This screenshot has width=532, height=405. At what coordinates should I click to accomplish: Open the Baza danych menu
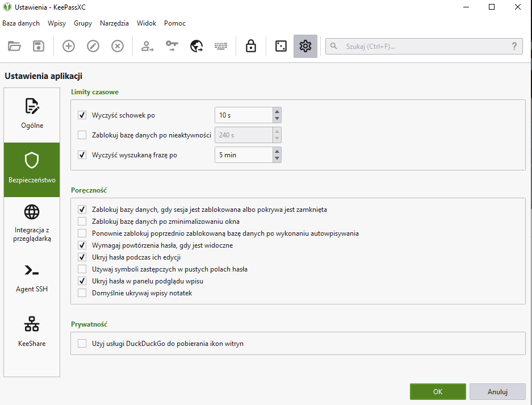point(21,23)
